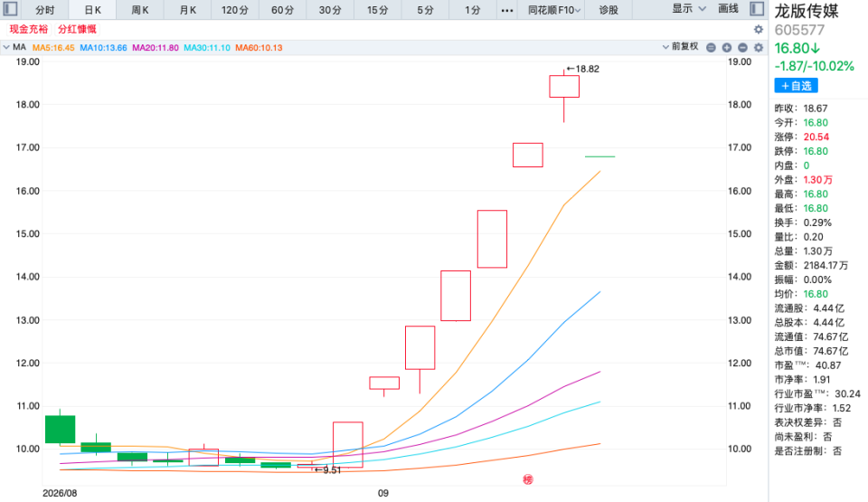The width and height of the screenshot is (868, 502).
Task: Click the 跌停 16.80 row
Action: click(801, 151)
